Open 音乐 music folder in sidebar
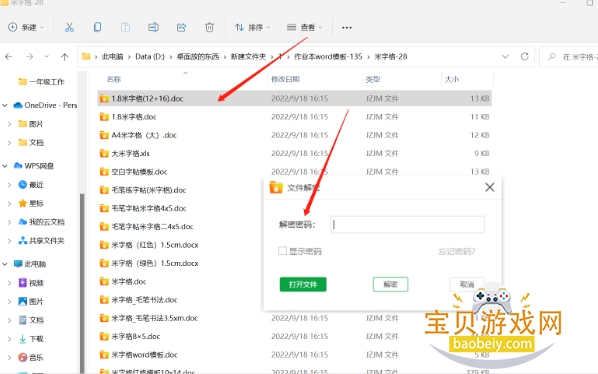 31,357
